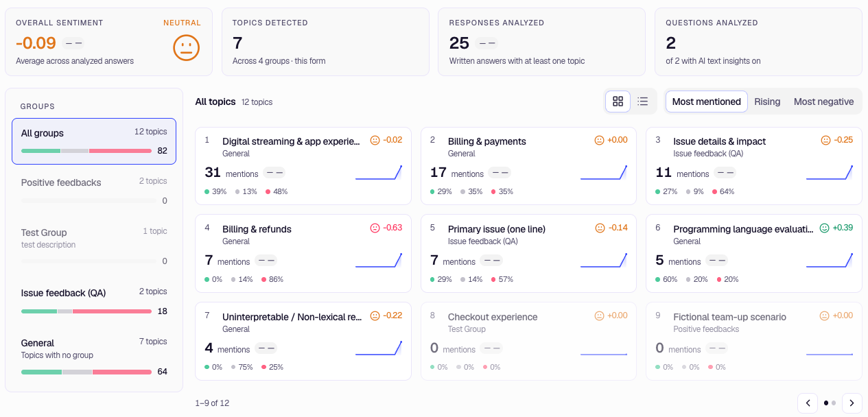Click the sentiment face on Uninterpretable card
This screenshot has width=868, height=417.
click(x=375, y=315)
